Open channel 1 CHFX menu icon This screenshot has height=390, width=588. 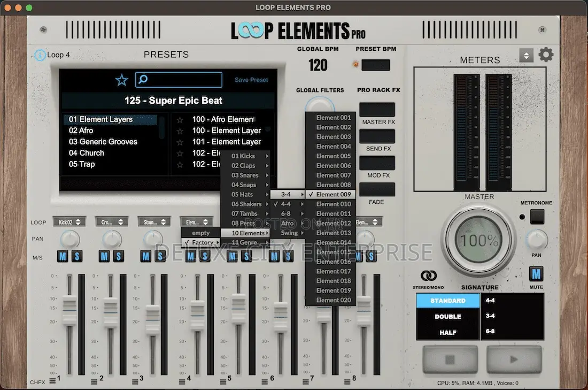pyautogui.click(x=52, y=381)
